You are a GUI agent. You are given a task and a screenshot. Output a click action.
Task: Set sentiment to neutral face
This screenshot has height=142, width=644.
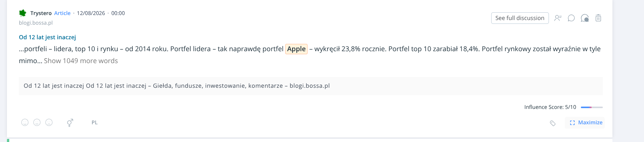click(37, 122)
